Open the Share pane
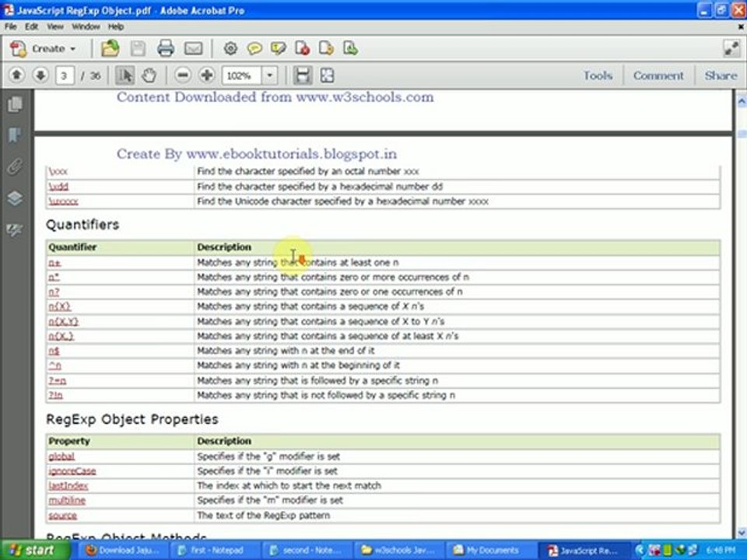Image resolution: width=747 pixels, height=560 pixels. pyautogui.click(x=721, y=75)
